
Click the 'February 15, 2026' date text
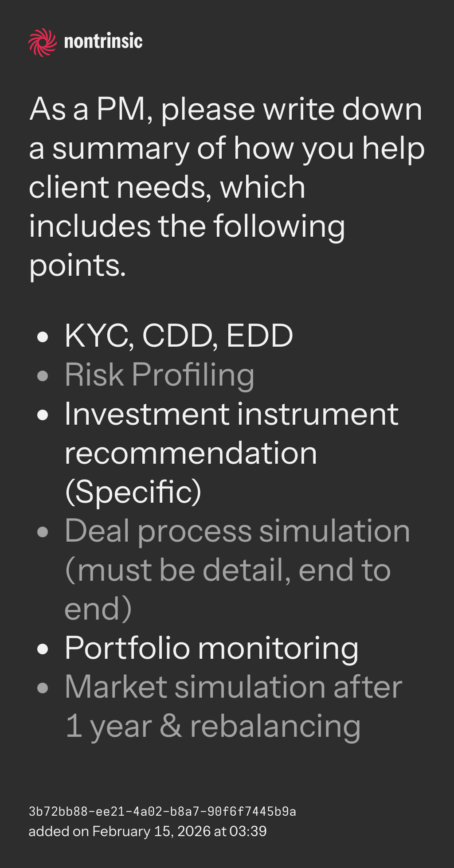(151, 831)
